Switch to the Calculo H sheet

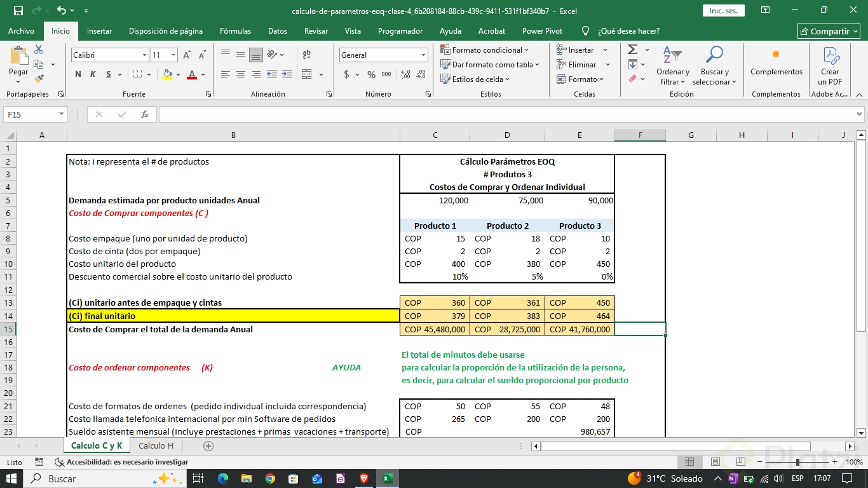[156, 446]
